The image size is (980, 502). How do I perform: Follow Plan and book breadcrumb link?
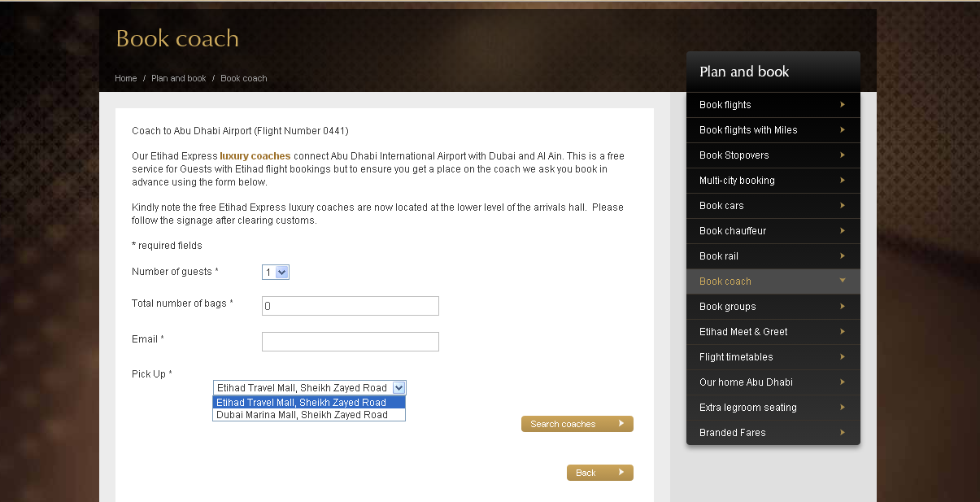[179, 78]
